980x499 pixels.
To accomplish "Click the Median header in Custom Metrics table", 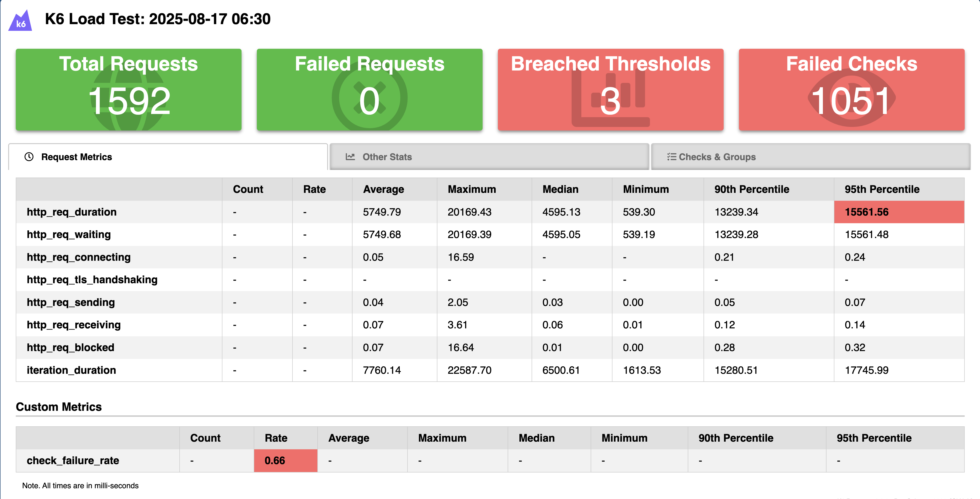I will 536,438.
